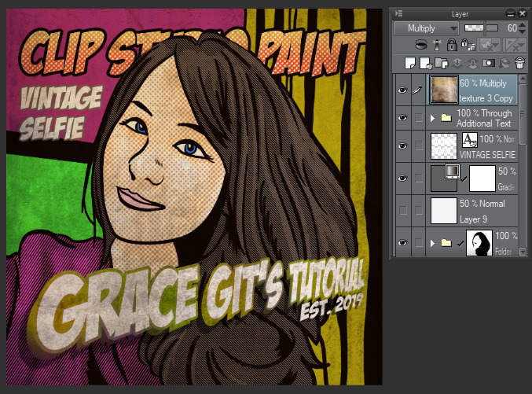Viewport: 532px width, 394px height.
Task: Expand the Additional Text folder
Action: coord(431,118)
